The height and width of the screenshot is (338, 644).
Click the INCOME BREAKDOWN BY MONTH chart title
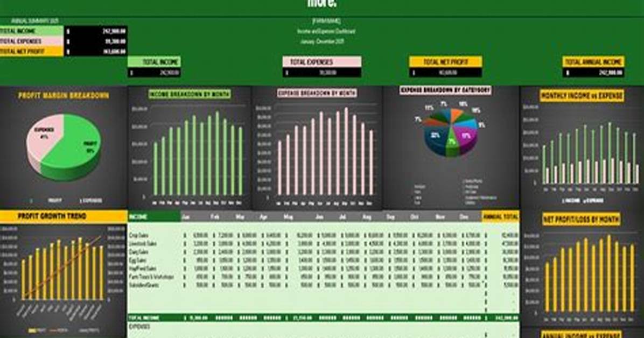[190, 95]
